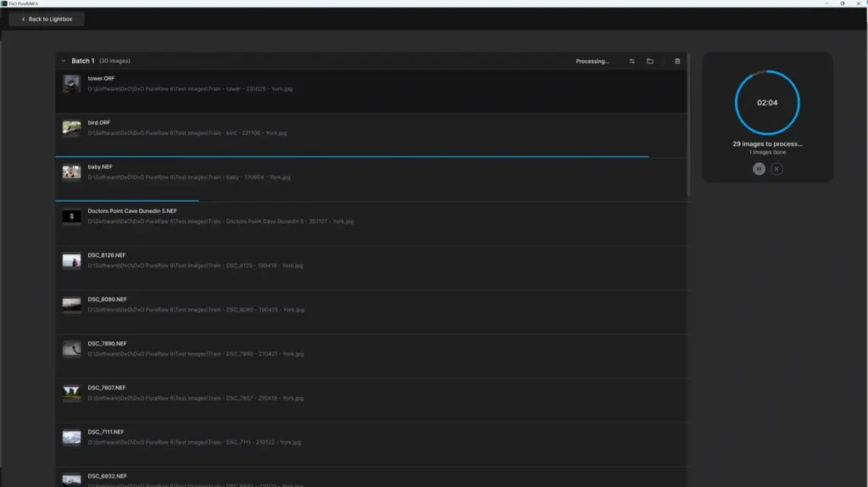Image resolution: width=868 pixels, height=487 pixels.
Task: Select the DSC_8080.NEF file name
Action: tap(108, 299)
